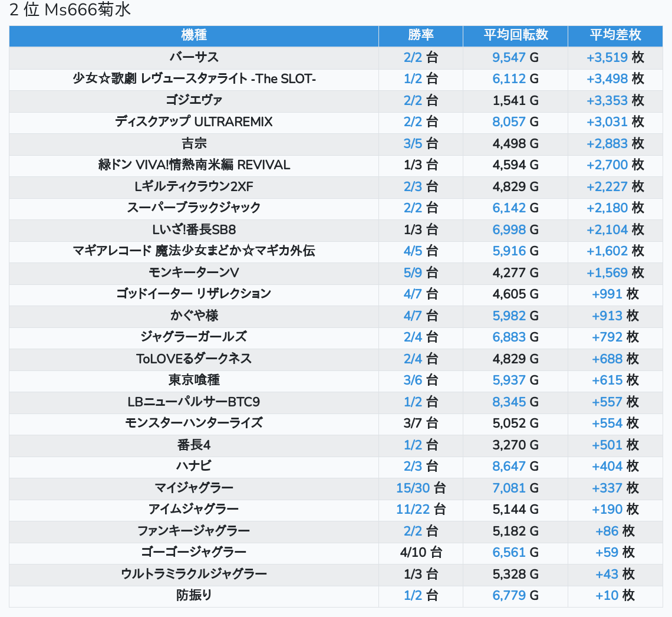Click the 平均差枚 column header
The height and width of the screenshot is (617, 672).
[615, 35]
